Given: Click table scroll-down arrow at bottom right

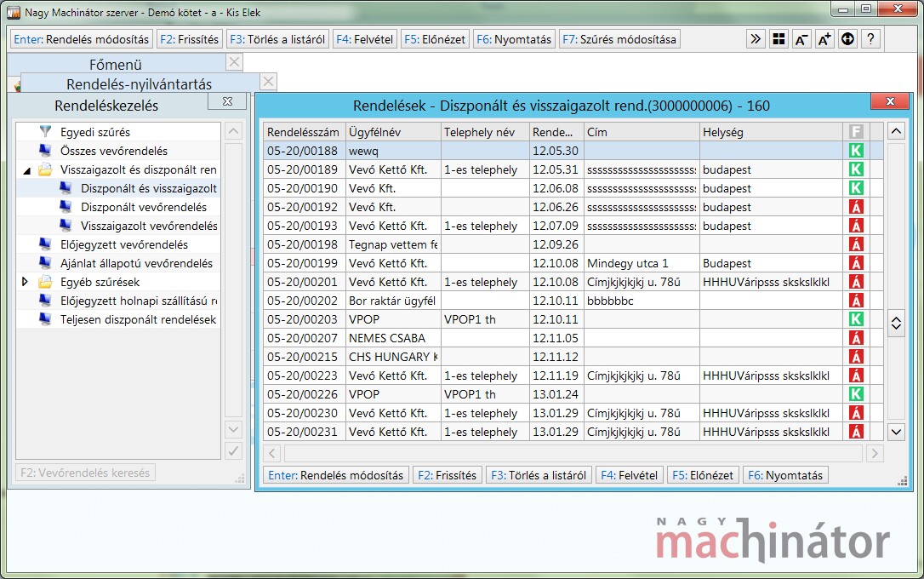Looking at the screenshot, I should (x=896, y=432).
